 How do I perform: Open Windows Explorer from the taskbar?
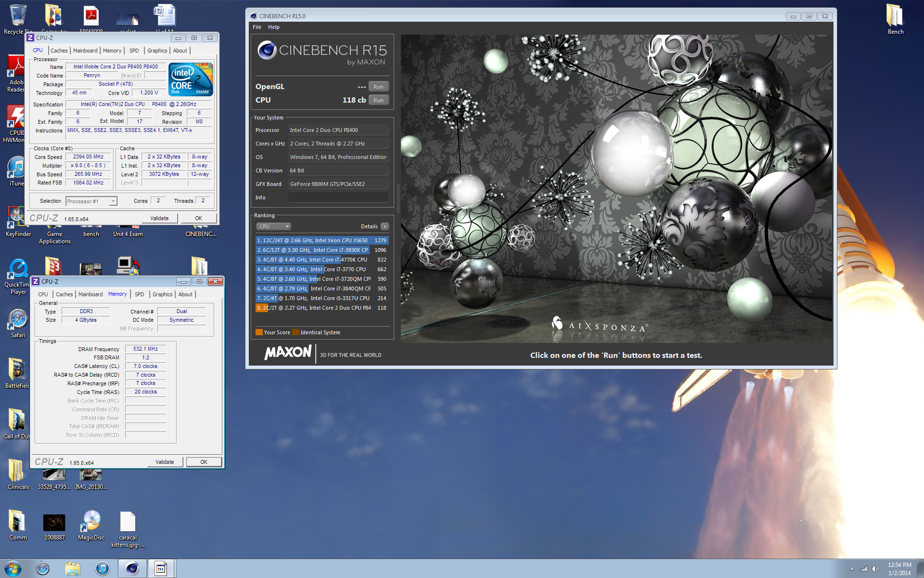click(x=73, y=569)
